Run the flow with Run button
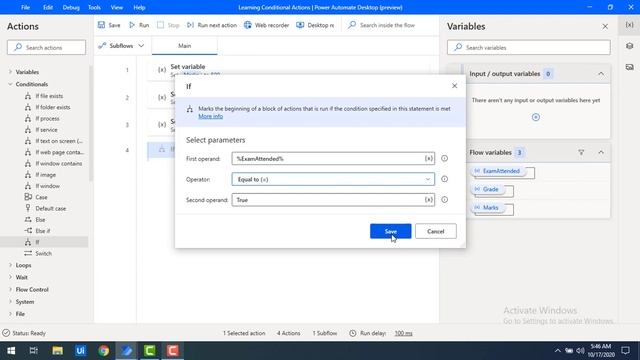The height and width of the screenshot is (360, 640). coord(139,25)
